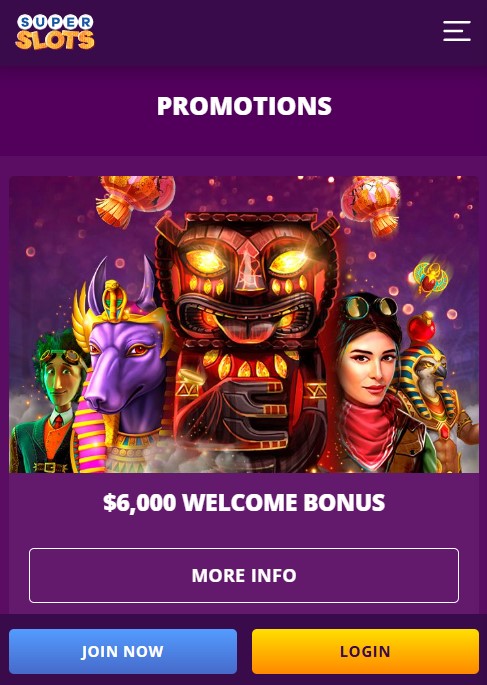Open the hamburger menu icon
Image resolution: width=487 pixels, height=685 pixels.
[x=456, y=31]
